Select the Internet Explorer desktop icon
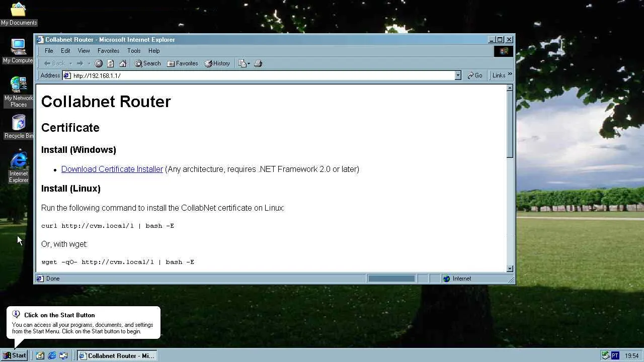 [x=19, y=167]
